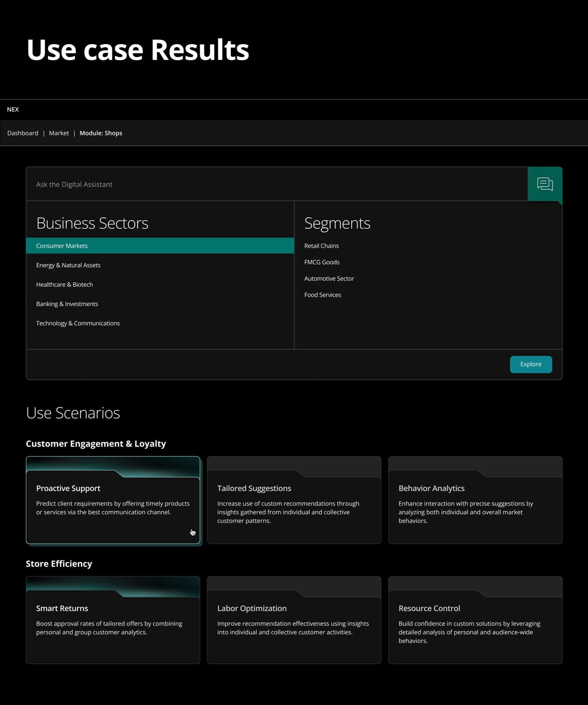Click the Use case Results title
The height and width of the screenshot is (705, 588).
138,50
